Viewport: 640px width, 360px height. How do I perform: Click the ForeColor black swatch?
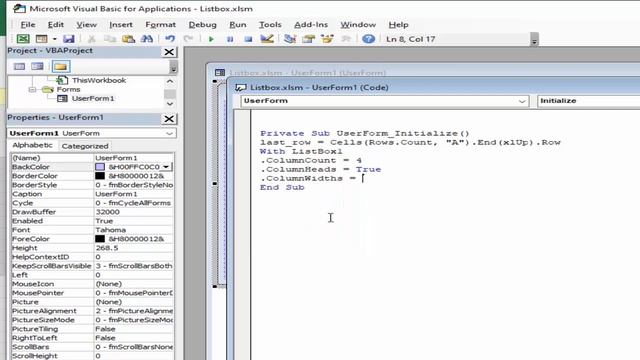[x=100, y=239]
